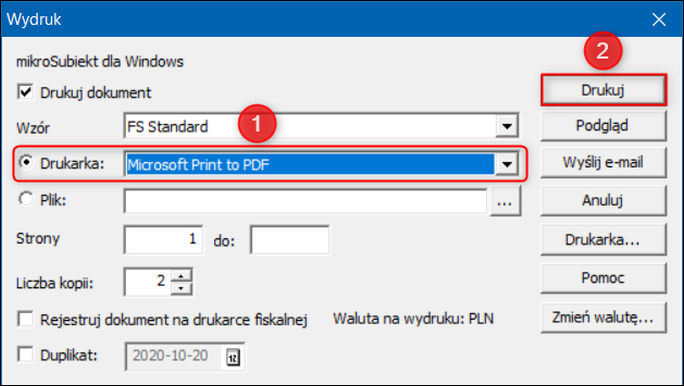Open printer settings via Drukarka... button

click(x=603, y=239)
